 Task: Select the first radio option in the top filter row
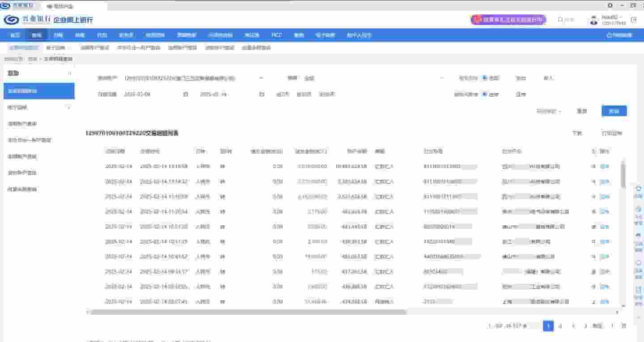point(485,78)
